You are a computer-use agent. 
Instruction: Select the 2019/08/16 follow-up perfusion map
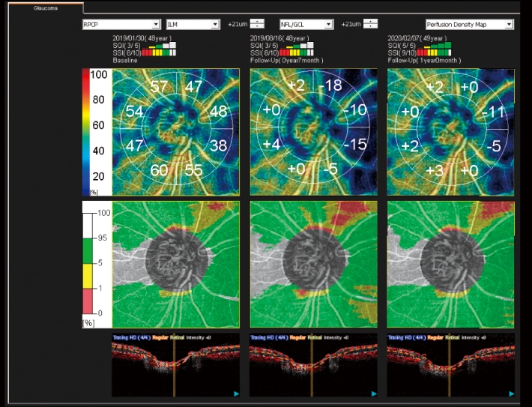point(314,131)
